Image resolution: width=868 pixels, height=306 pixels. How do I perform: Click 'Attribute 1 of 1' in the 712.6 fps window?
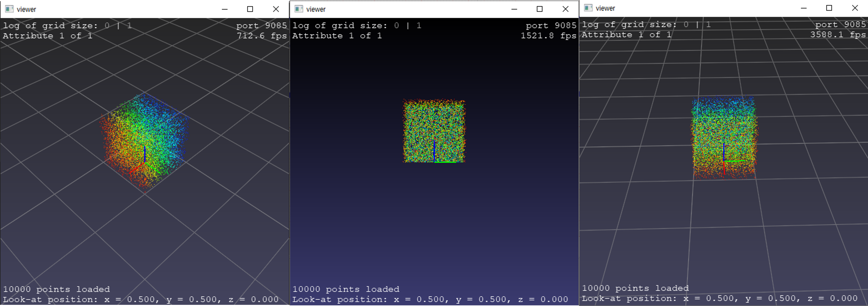48,36
